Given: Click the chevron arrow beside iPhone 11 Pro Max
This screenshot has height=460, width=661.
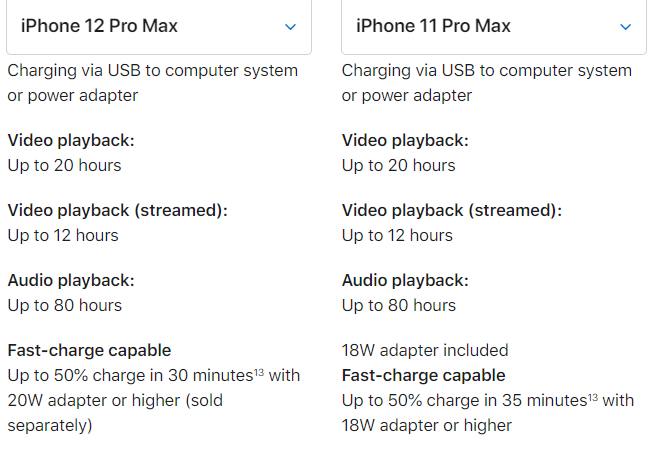Looking at the screenshot, I should coord(625,27).
